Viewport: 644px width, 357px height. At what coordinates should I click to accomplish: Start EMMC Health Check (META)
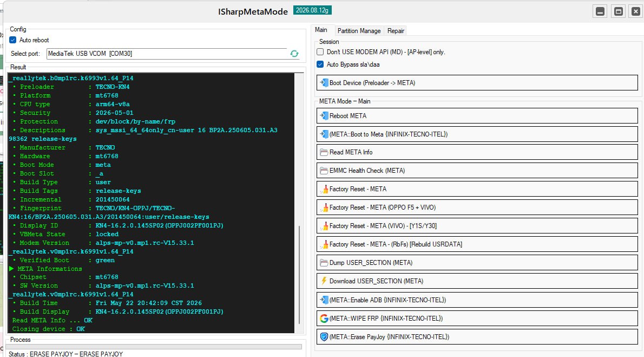[x=477, y=171]
